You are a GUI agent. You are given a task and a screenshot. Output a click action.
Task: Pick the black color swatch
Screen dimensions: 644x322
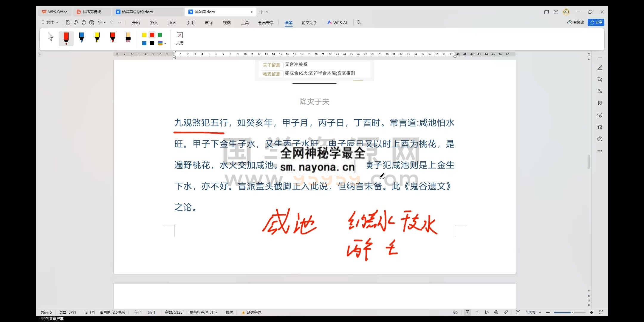(152, 43)
